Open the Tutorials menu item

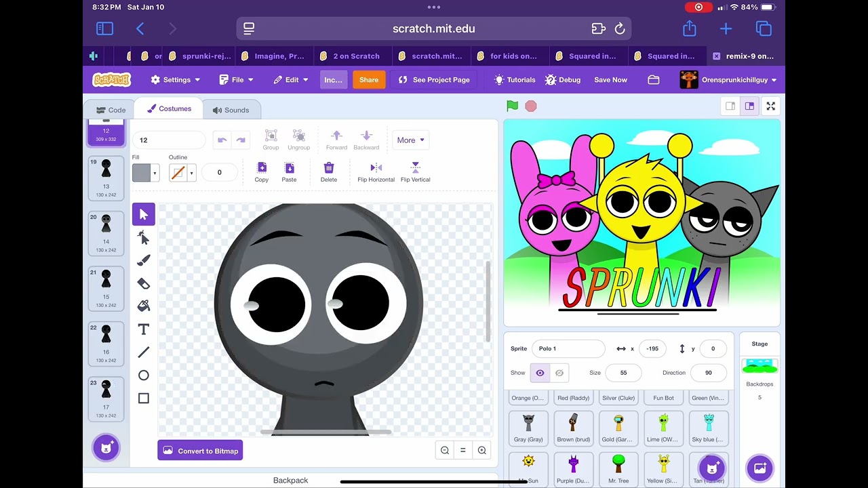515,80
